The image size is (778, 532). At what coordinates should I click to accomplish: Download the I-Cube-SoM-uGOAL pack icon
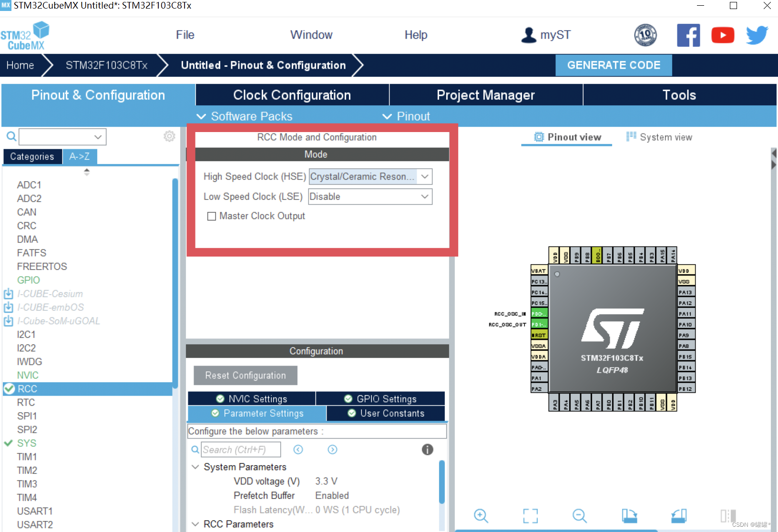pyautogui.click(x=9, y=321)
